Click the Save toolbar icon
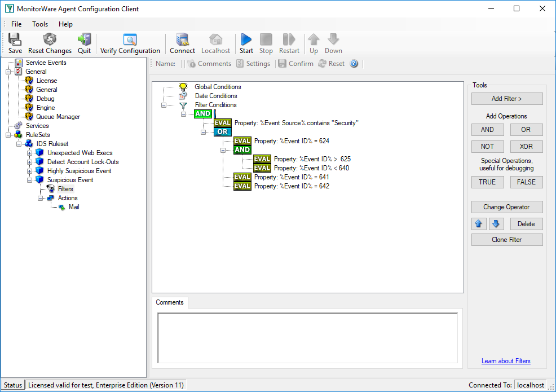 [15, 43]
